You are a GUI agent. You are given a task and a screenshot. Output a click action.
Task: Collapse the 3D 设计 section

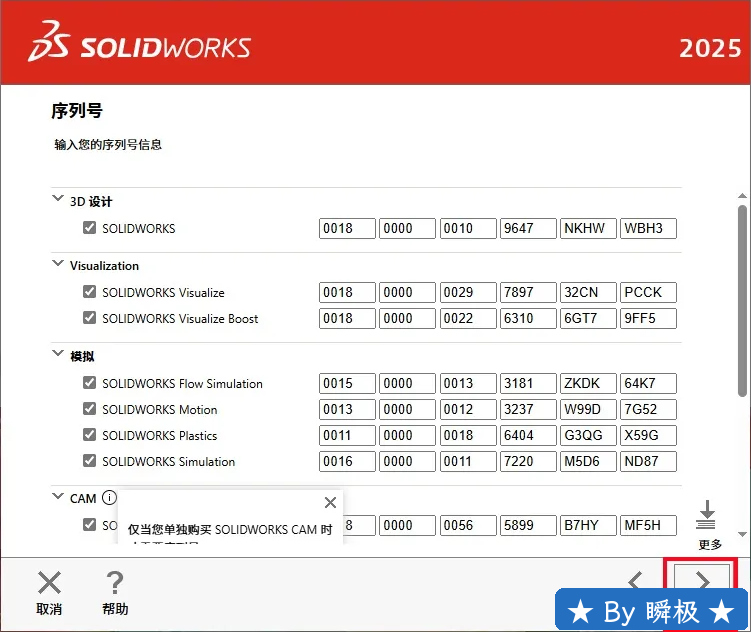pyautogui.click(x=57, y=200)
